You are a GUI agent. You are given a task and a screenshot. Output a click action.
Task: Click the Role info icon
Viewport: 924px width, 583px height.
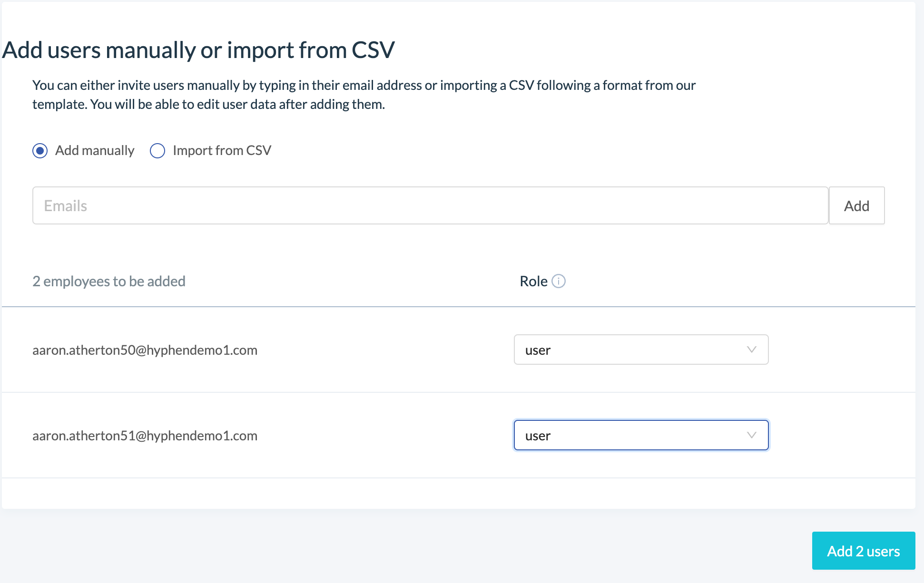pyautogui.click(x=559, y=281)
